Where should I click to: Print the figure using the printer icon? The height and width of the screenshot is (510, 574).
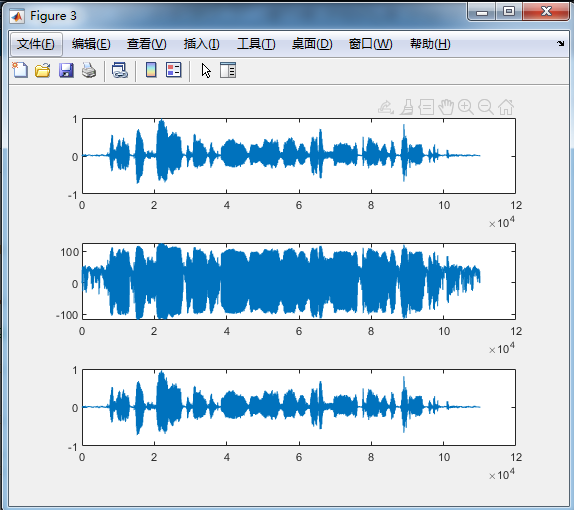pyautogui.click(x=89, y=70)
